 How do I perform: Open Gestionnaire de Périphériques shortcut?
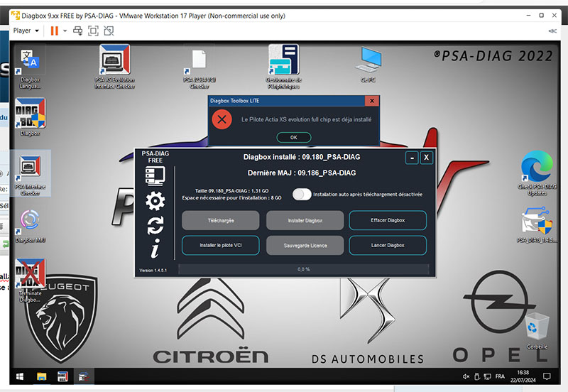point(283,67)
